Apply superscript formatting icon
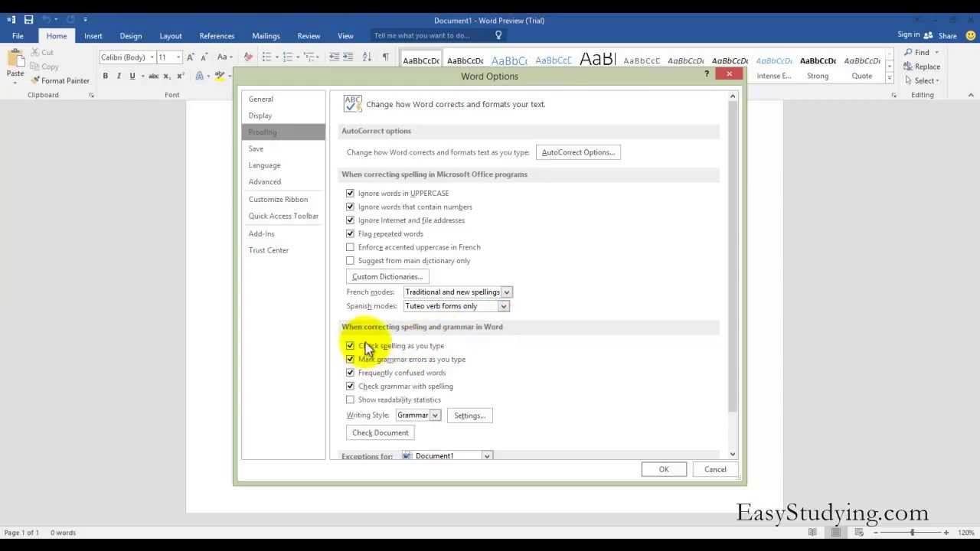 point(181,76)
